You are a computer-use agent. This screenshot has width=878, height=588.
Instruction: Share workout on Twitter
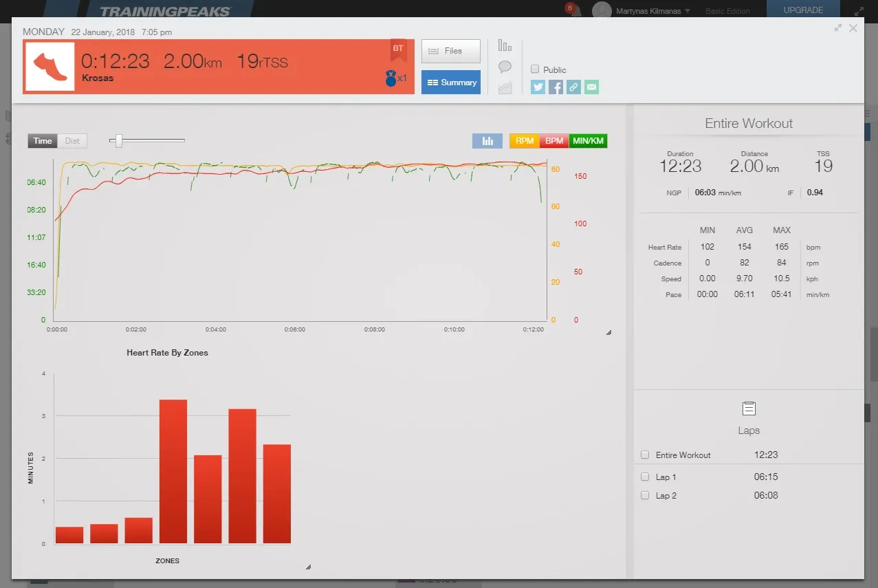point(538,87)
